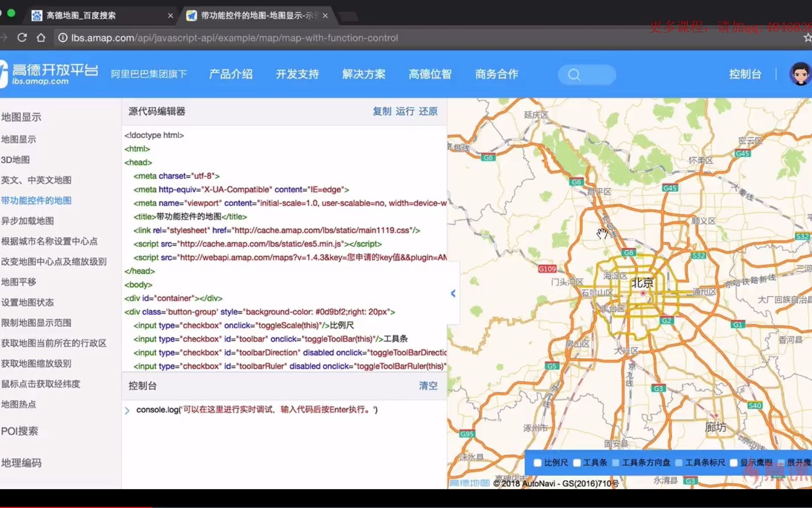The height and width of the screenshot is (508, 812).
Task: Click the site info icon in address bar
Action: (x=62, y=38)
